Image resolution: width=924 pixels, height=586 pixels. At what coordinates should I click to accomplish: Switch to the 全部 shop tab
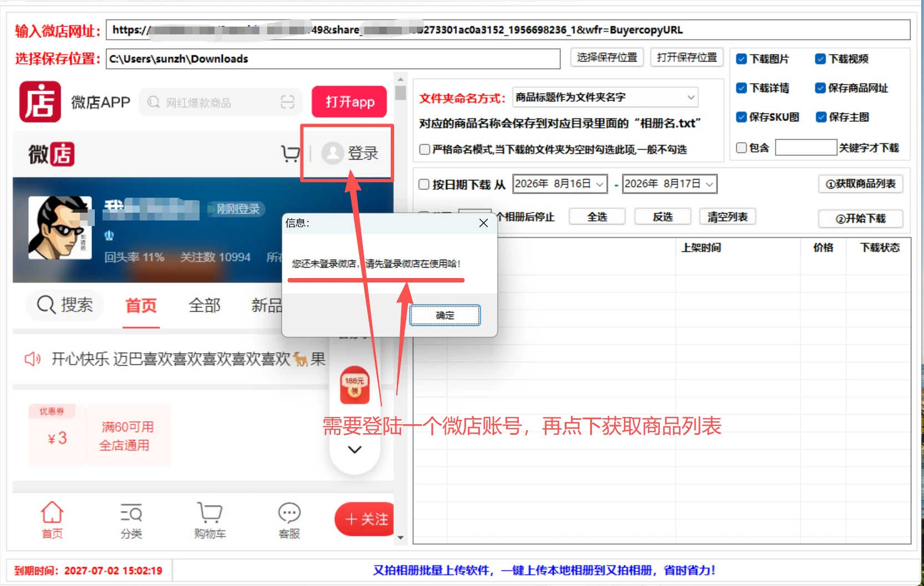pyautogui.click(x=205, y=305)
